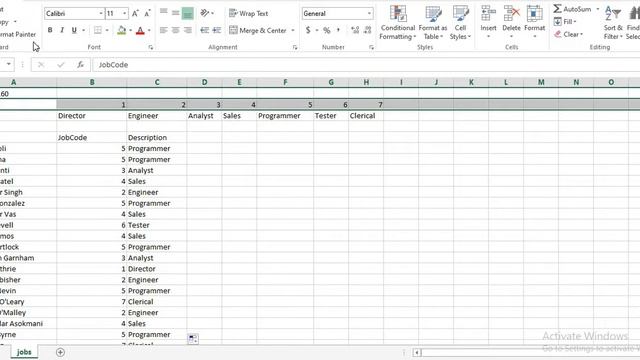Open Number dialog launcher
Screen dimensions: 640x360
tap(371, 47)
